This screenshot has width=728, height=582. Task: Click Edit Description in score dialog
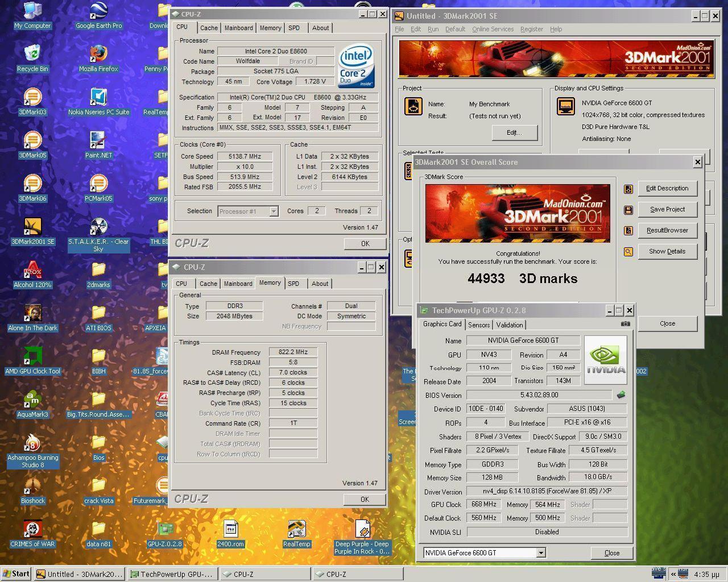point(667,188)
